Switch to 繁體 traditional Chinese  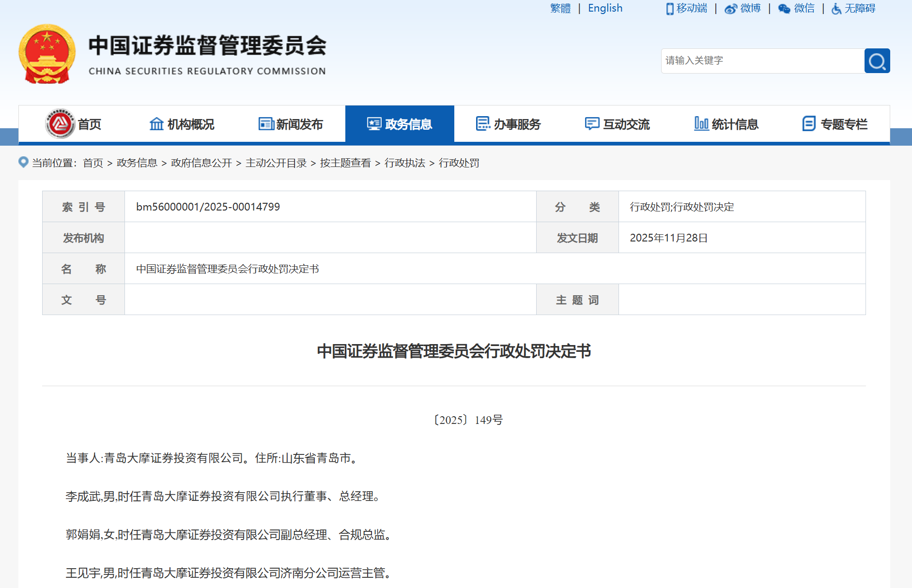560,8
